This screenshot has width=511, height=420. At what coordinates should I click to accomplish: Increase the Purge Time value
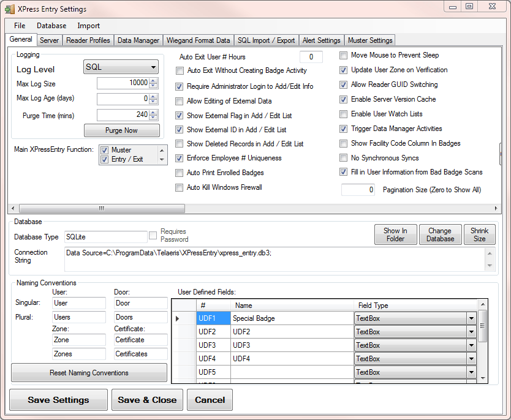pos(153,112)
